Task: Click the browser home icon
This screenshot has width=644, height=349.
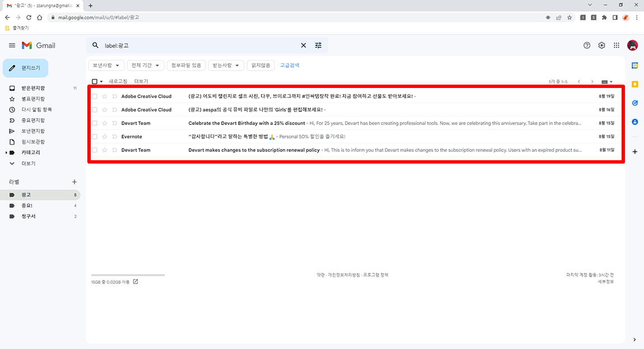Action: [x=39, y=17]
